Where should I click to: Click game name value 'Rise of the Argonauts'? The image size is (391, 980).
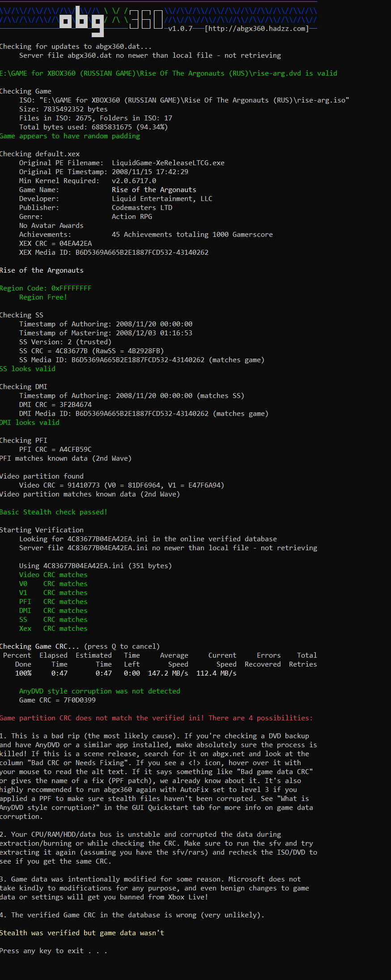154,190
